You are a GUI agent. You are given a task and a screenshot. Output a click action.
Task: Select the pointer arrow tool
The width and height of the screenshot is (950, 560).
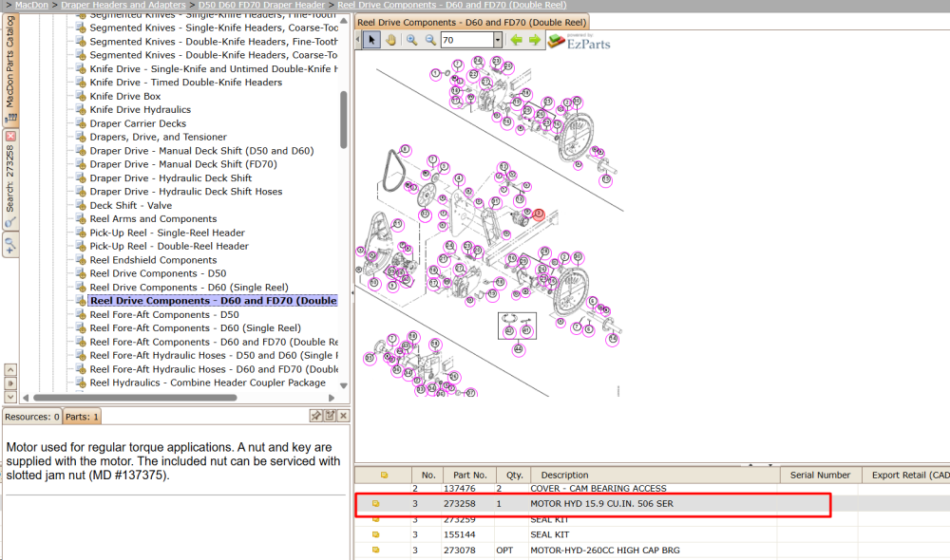[x=371, y=40]
